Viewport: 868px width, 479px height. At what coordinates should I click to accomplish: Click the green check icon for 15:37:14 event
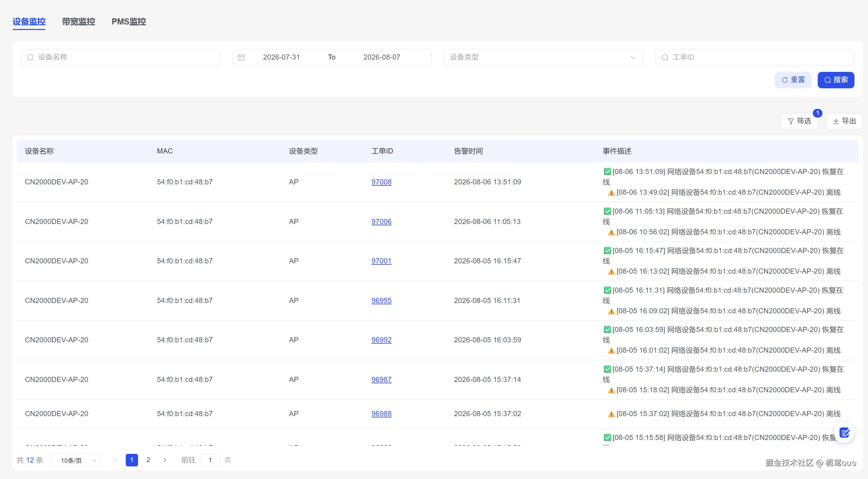tap(607, 369)
